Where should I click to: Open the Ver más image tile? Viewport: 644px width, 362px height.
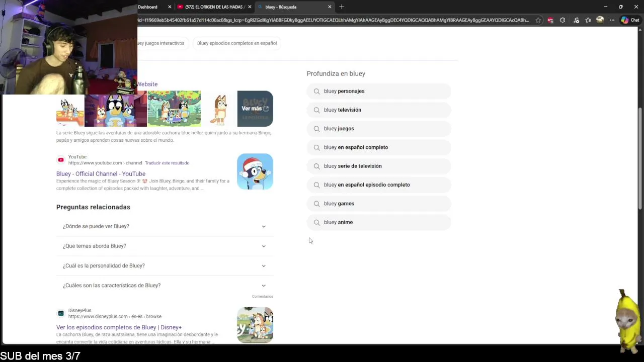pos(255,109)
